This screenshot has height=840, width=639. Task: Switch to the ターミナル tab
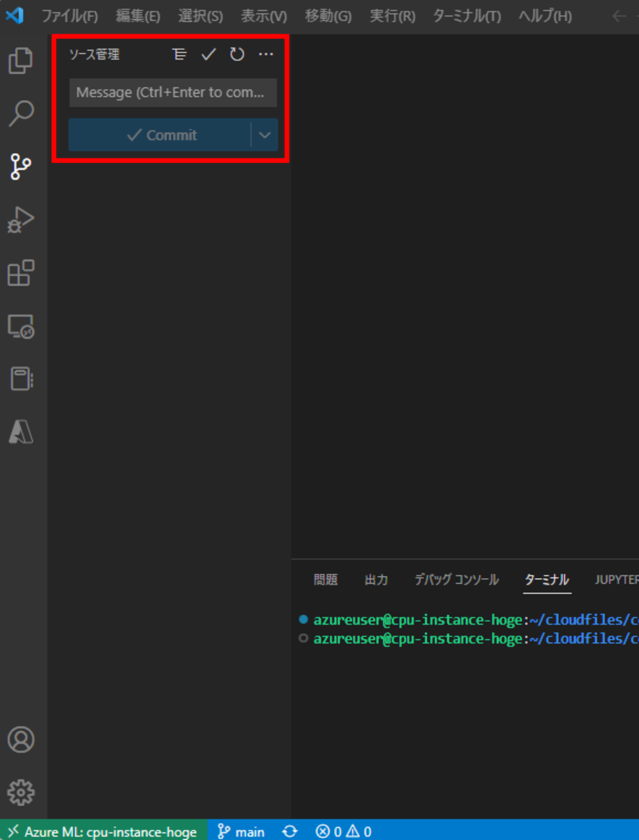point(546,580)
